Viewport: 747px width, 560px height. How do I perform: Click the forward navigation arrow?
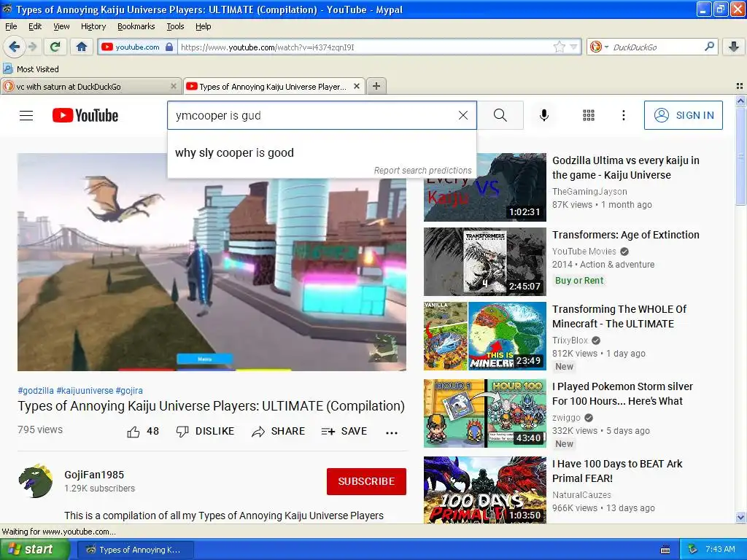click(32, 47)
